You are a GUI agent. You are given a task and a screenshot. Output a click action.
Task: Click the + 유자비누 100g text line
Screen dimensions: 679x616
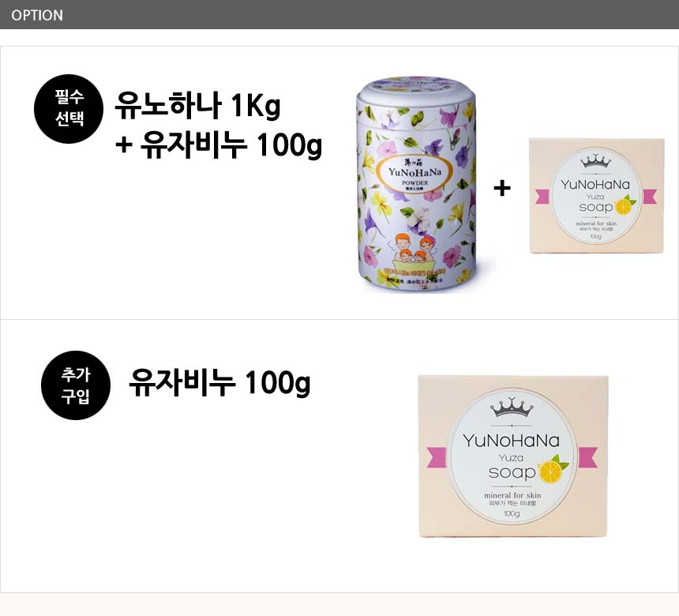(x=219, y=145)
